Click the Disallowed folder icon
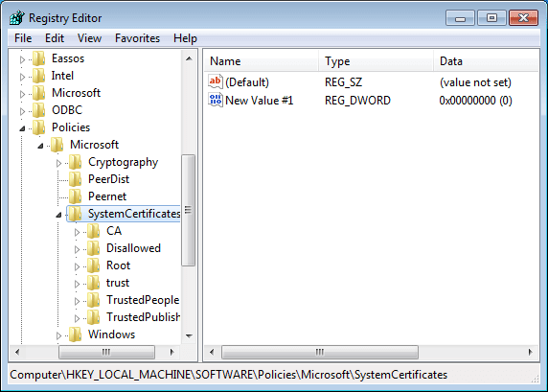548x392 pixels. (x=93, y=248)
